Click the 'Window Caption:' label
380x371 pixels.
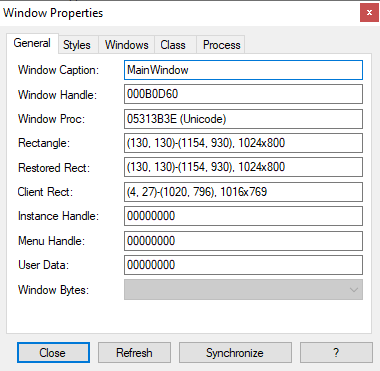tap(58, 70)
